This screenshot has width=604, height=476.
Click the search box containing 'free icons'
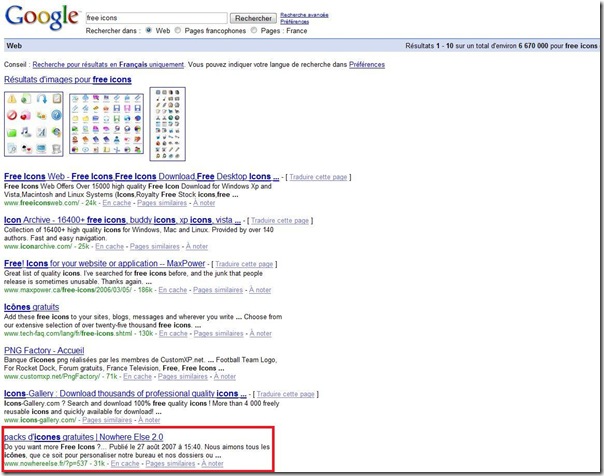(156, 18)
